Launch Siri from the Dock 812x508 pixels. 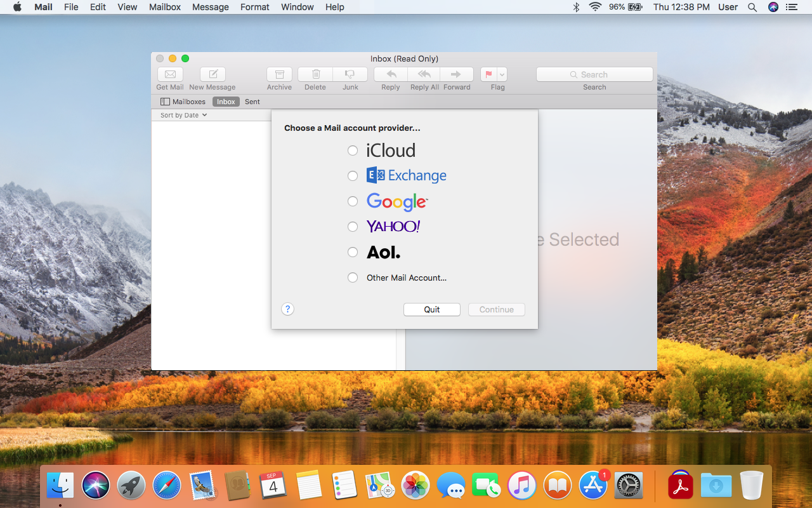tap(96, 486)
